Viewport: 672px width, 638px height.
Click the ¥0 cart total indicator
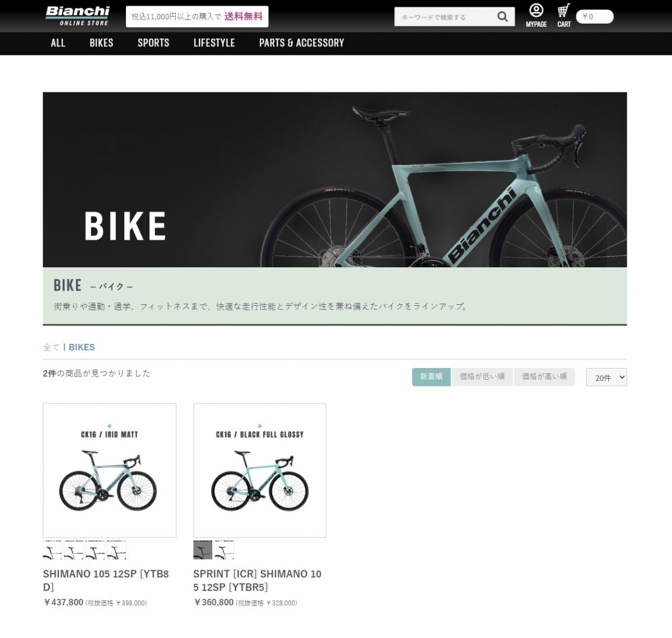coord(595,17)
